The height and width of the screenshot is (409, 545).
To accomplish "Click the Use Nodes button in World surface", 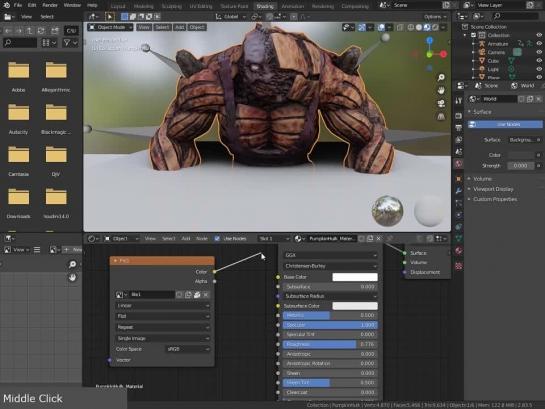I will pyautogui.click(x=505, y=124).
